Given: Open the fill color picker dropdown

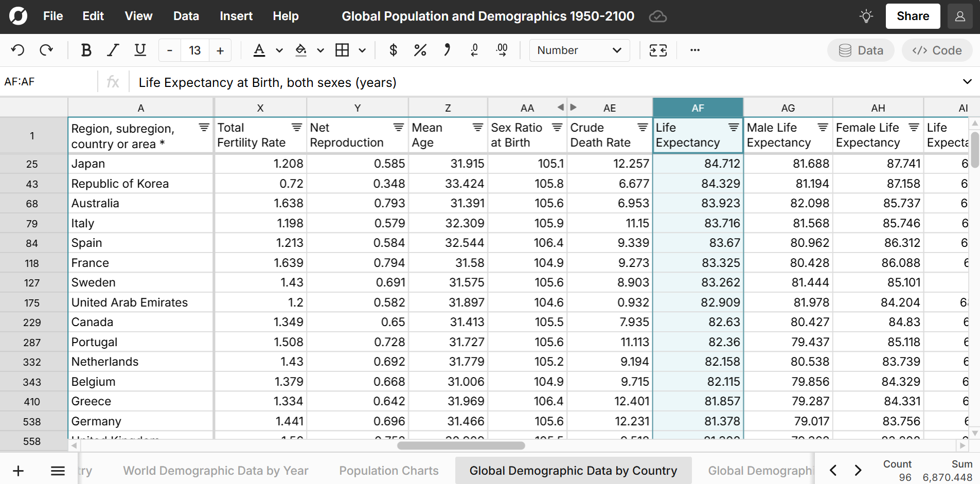Looking at the screenshot, I should coord(320,50).
